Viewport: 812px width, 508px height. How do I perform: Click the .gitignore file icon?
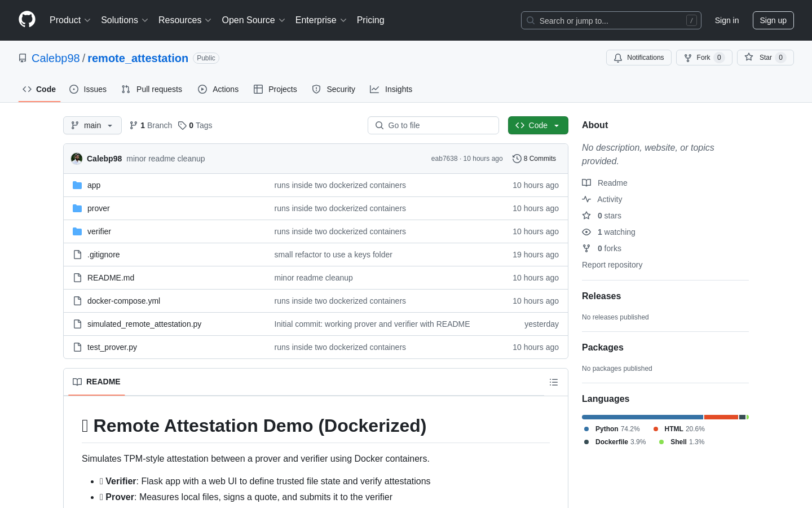[77, 255]
